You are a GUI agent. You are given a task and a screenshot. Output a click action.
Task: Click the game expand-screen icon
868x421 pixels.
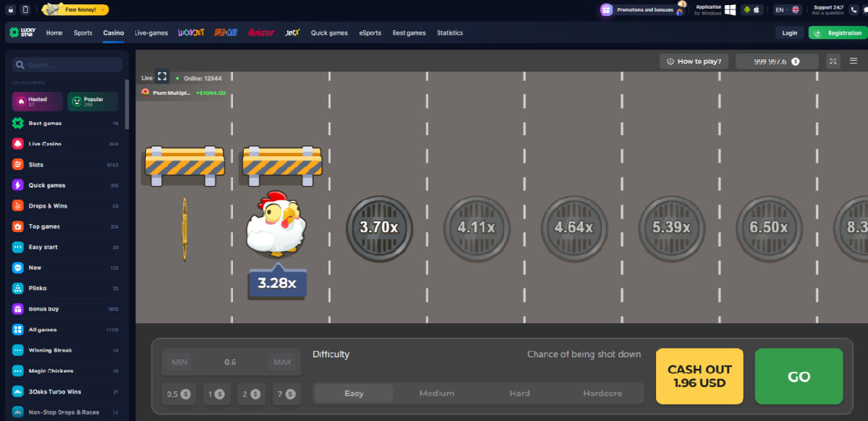tap(833, 61)
